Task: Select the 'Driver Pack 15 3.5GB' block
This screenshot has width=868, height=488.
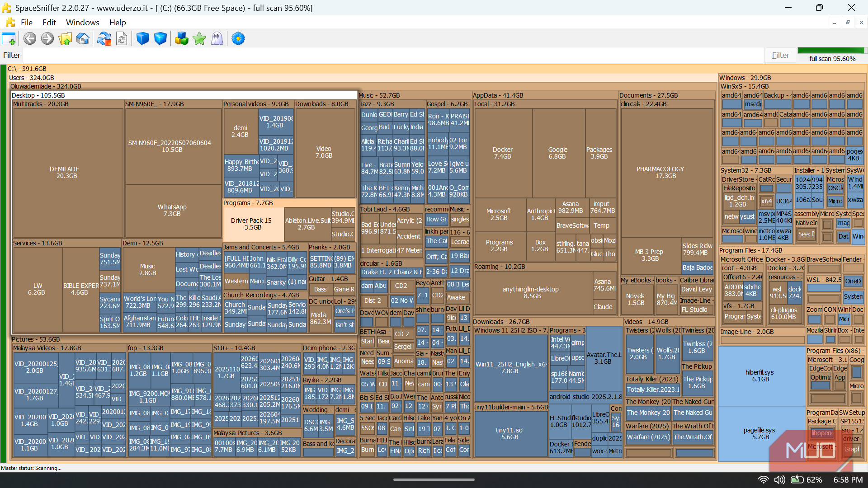Action: 253,224
